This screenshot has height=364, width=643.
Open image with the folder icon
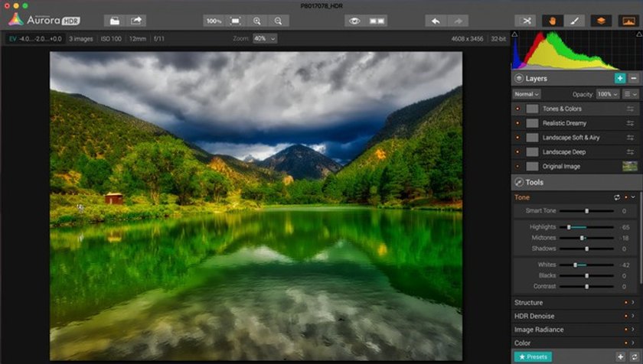coord(115,21)
